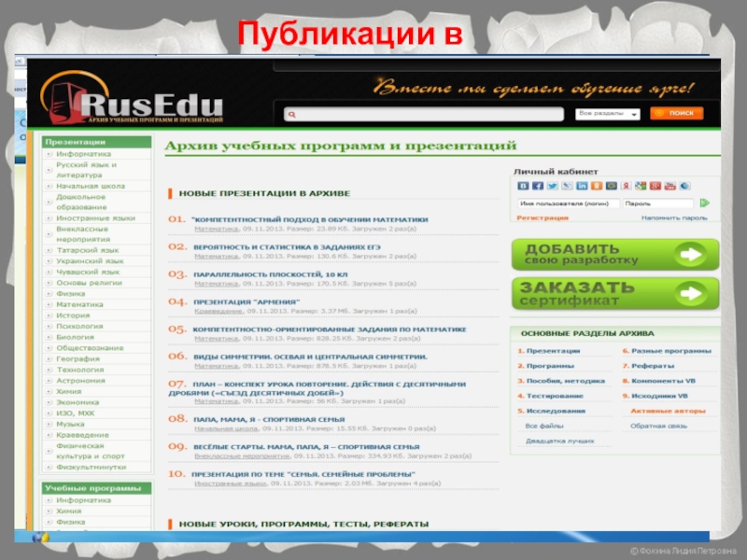Click the arrow on the ЗАКАЗАТЬ сертификат button
Image resolution: width=747 pixels, height=560 pixels.
click(x=690, y=293)
